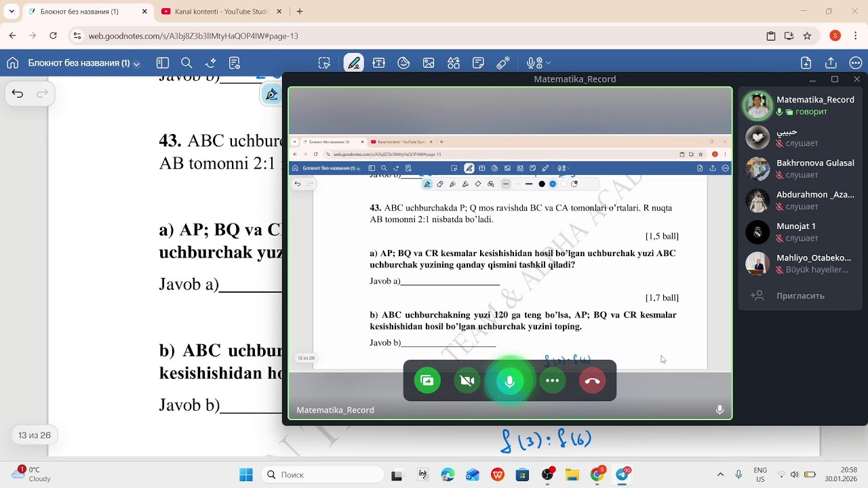
Task: Open Microsoft Store from the taskbar
Action: [x=522, y=474]
